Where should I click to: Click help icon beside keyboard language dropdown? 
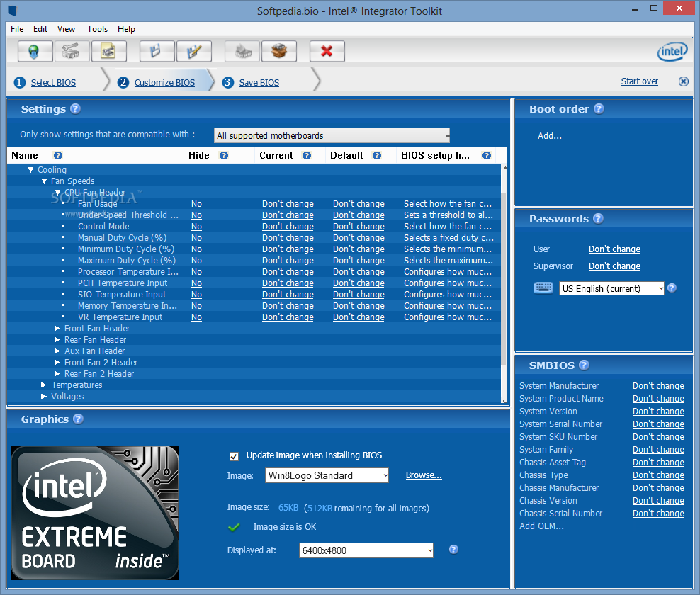click(672, 288)
